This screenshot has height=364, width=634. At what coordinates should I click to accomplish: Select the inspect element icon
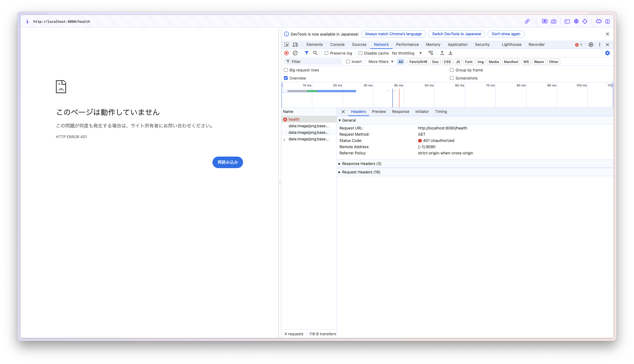286,45
